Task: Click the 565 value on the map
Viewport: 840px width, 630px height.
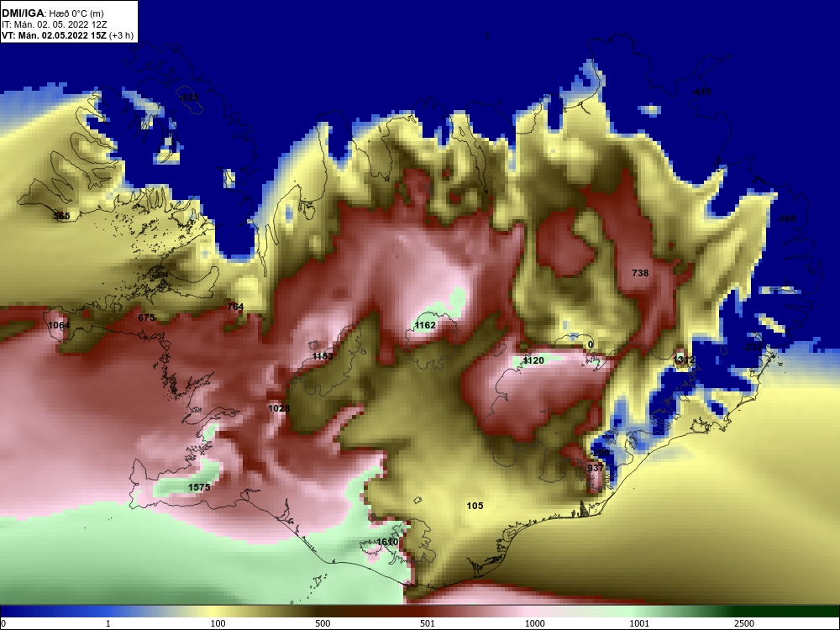Action: 61,216
